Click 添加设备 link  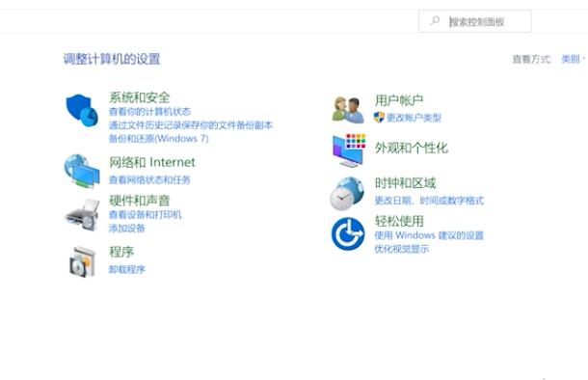(x=127, y=228)
